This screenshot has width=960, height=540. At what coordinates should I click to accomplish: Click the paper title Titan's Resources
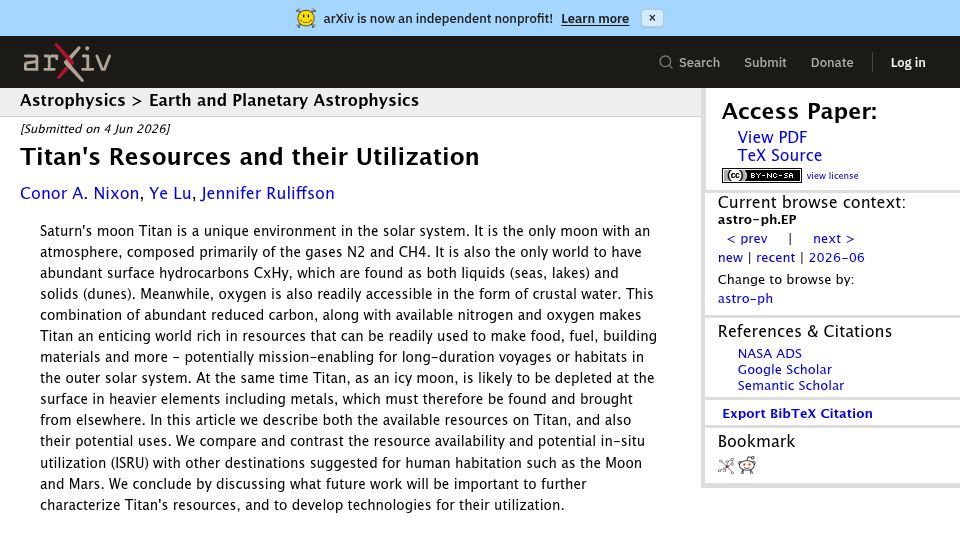[249, 157]
